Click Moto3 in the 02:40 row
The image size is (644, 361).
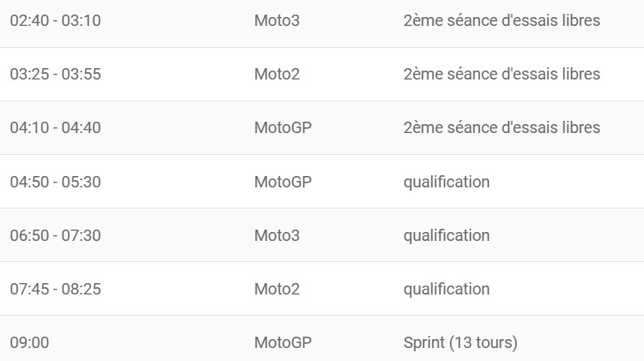click(x=277, y=20)
